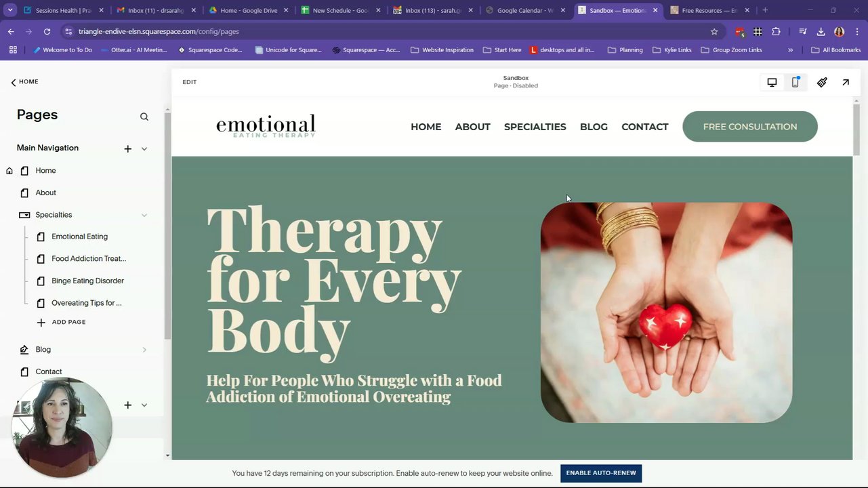Viewport: 868px width, 488px height.
Task: Bookmark this page with the star icon
Action: [x=714, y=31]
